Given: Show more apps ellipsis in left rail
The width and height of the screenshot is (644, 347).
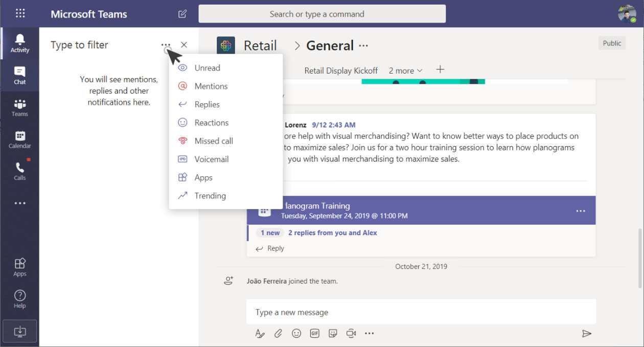Looking at the screenshot, I should pos(20,203).
